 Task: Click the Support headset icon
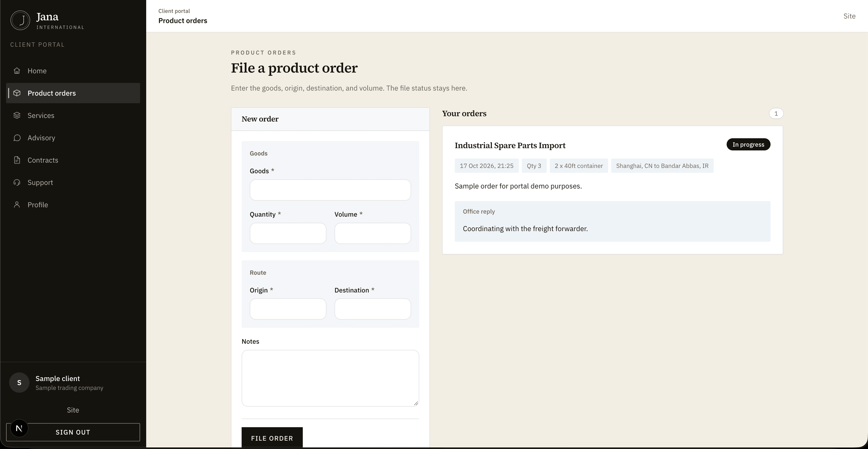pyautogui.click(x=17, y=182)
